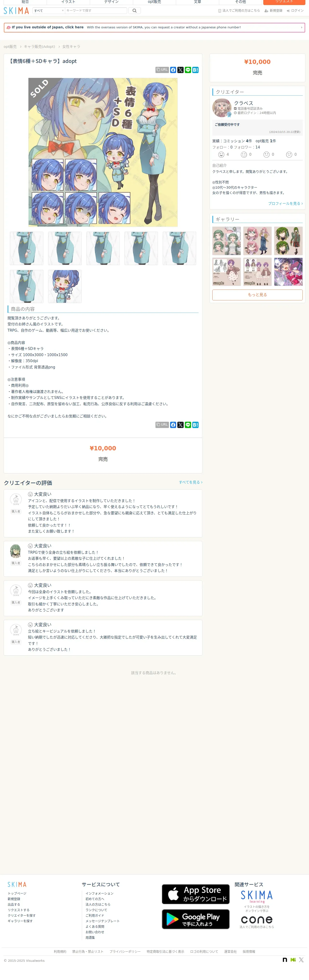Click the very good rating smiley count 4
Image resolution: width=309 pixels, height=980 pixels.
click(x=224, y=155)
